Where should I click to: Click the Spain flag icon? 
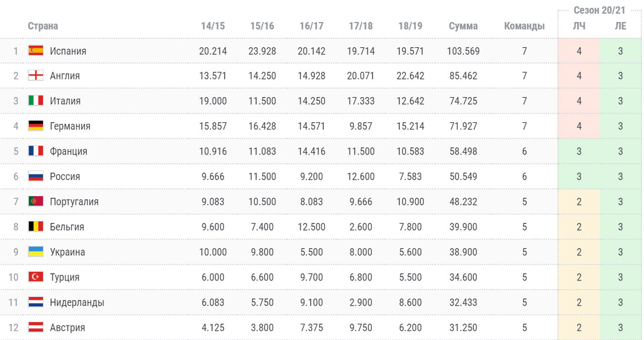(36, 51)
